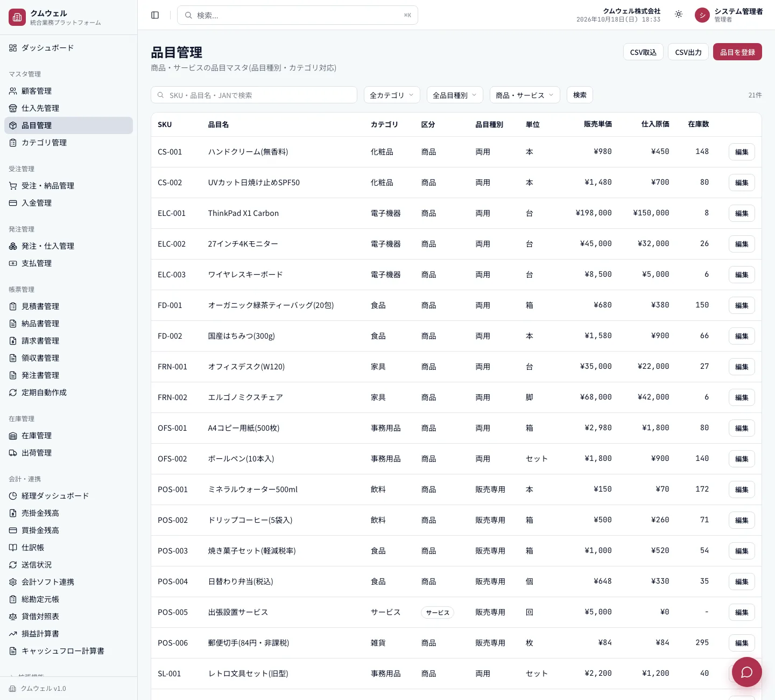Image resolution: width=775 pixels, height=700 pixels.
Task: Click the 発注書管理 document icon
Action: point(13,375)
